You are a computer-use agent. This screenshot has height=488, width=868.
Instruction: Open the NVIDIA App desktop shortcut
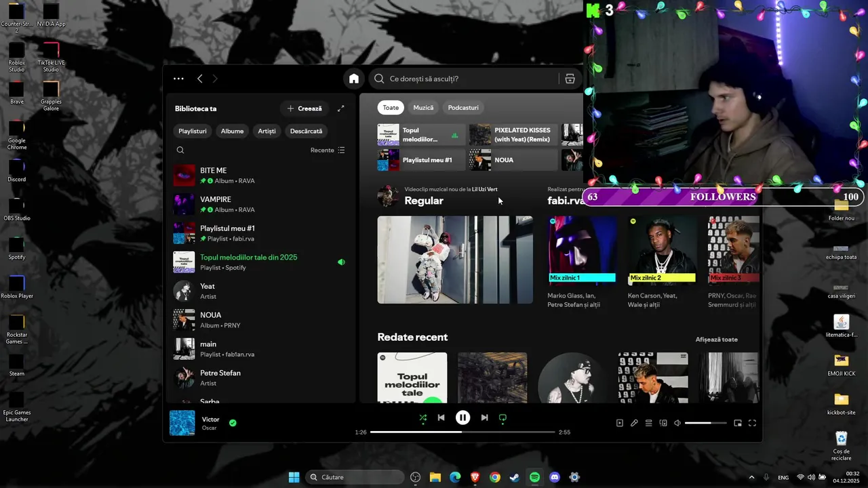(x=51, y=16)
